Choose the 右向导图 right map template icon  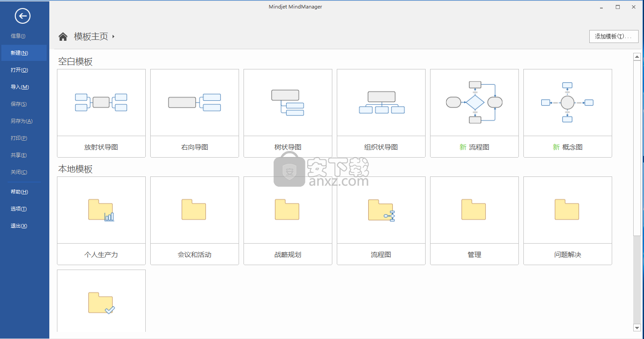195,103
